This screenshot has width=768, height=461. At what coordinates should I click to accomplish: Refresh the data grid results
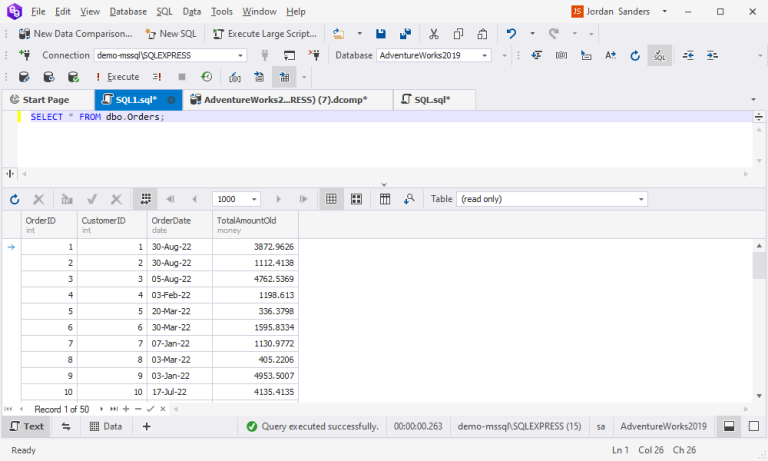click(14, 199)
